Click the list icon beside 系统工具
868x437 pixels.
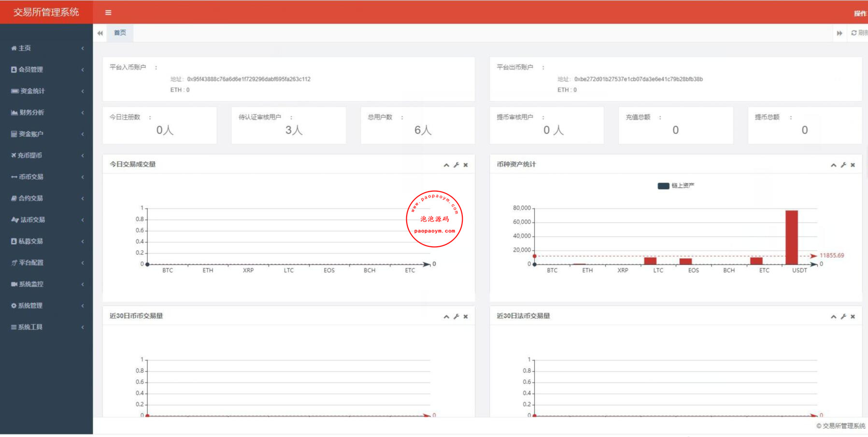click(14, 327)
